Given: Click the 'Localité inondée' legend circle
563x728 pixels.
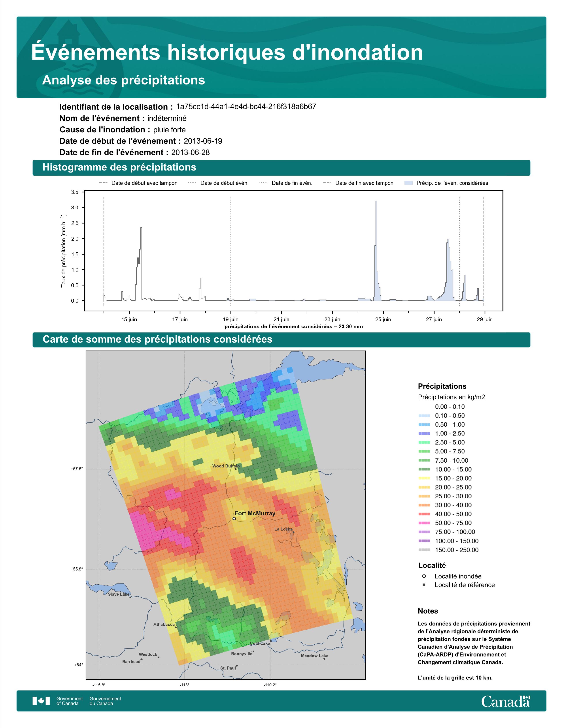Looking at the screenshot, I should coord(424,576).
